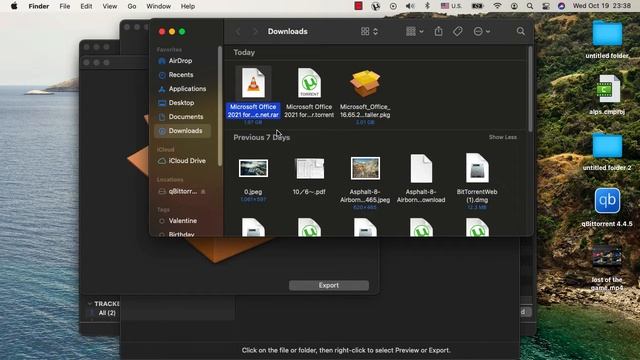Open the U.S. input source menu
Image resolution: width=640 pixels, height=360 pixels.
coord(451,6)
